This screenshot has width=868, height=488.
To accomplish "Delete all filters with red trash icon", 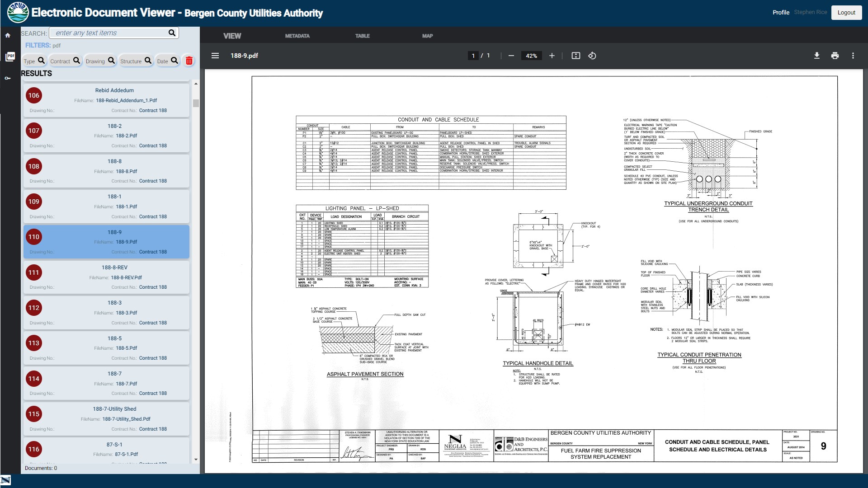I will point(189,61).
